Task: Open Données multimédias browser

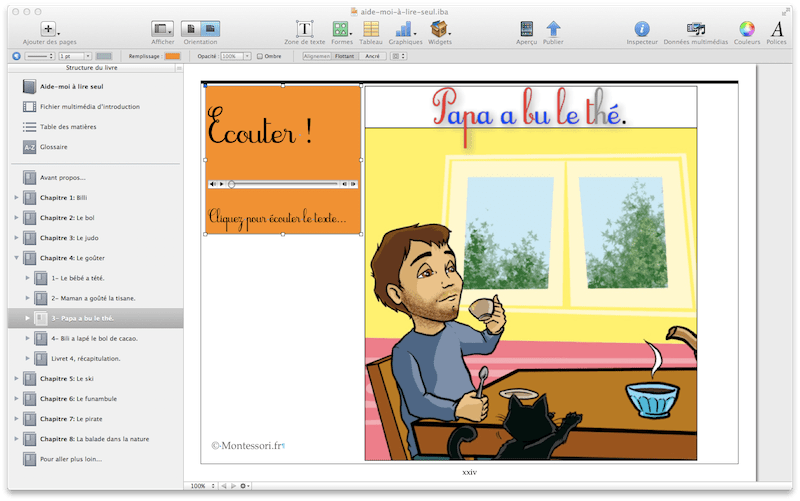Action: (696, 29)
